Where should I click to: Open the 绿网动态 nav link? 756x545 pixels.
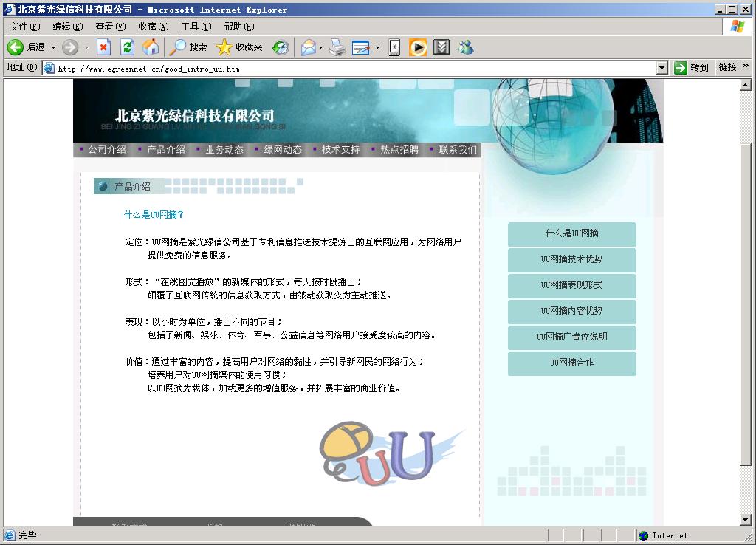coord(283,149)
